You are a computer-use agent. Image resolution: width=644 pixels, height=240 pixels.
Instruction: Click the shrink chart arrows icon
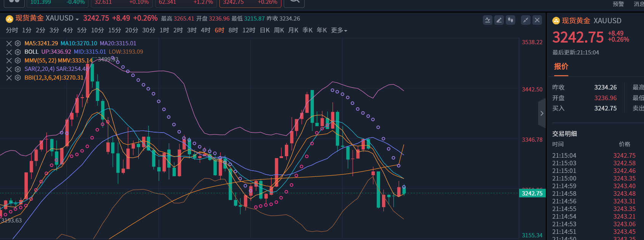click(526, 20)
